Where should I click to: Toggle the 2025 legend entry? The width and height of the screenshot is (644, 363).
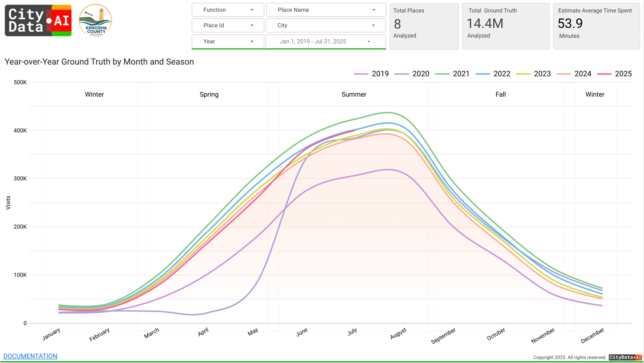[623, 74]
